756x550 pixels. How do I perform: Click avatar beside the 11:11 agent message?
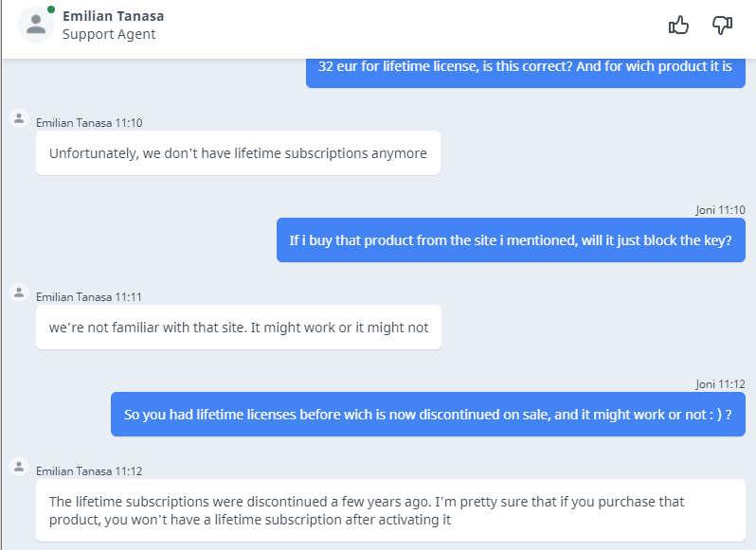(x=18, y=293)
